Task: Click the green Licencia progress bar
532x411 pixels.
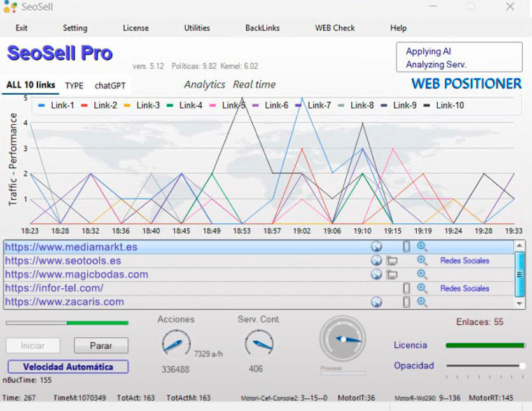Action: pyautogui.click(x=485, y=345)
